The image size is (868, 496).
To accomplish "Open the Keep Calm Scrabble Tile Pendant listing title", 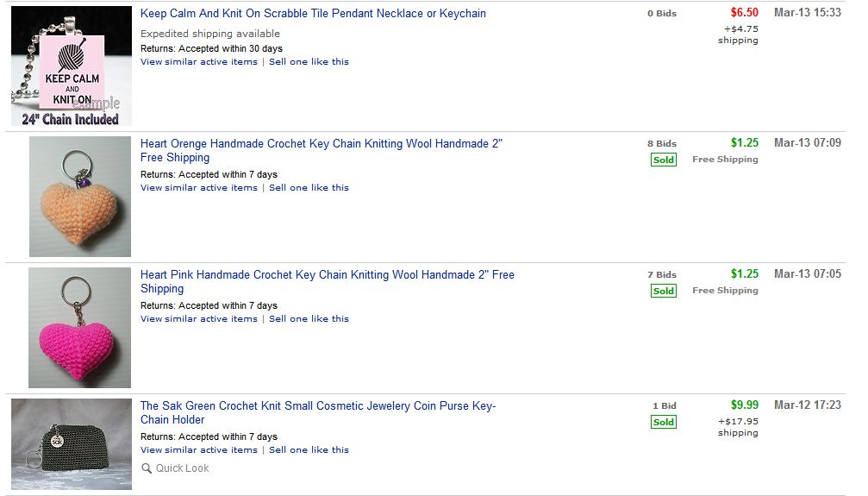I will [313, 13].
